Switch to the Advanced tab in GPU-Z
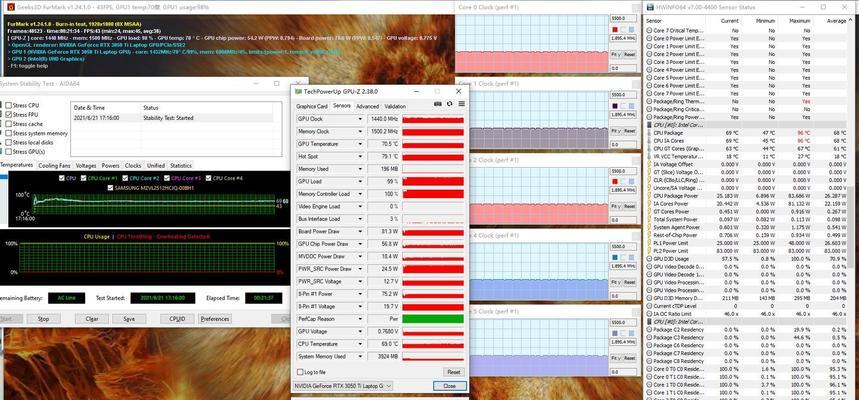The width and height of the screenshot is (859, 400). click(368, 106)
